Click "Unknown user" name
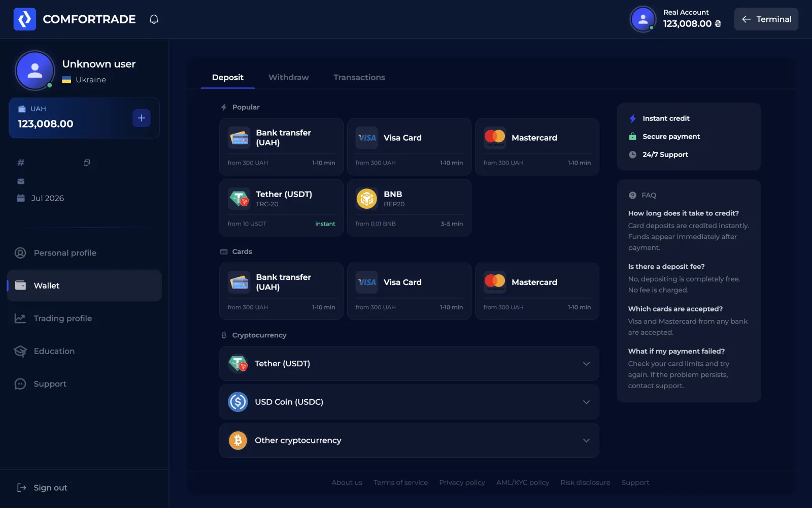This screenshot has height=508, width=812. [99, 64]
